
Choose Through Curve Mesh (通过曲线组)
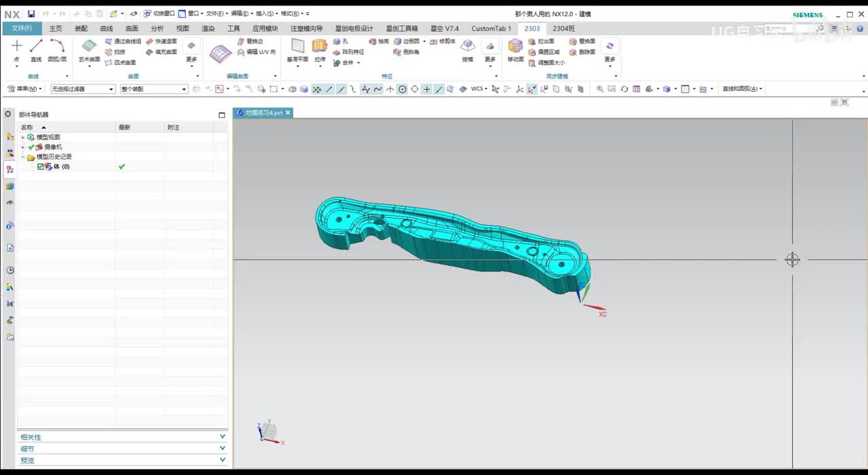pos(123,41)
